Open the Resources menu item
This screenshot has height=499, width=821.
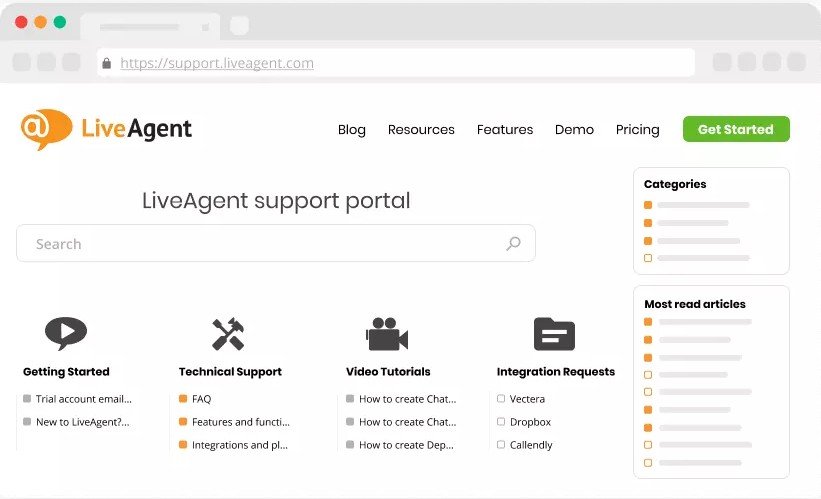click(x=421, y=129)
